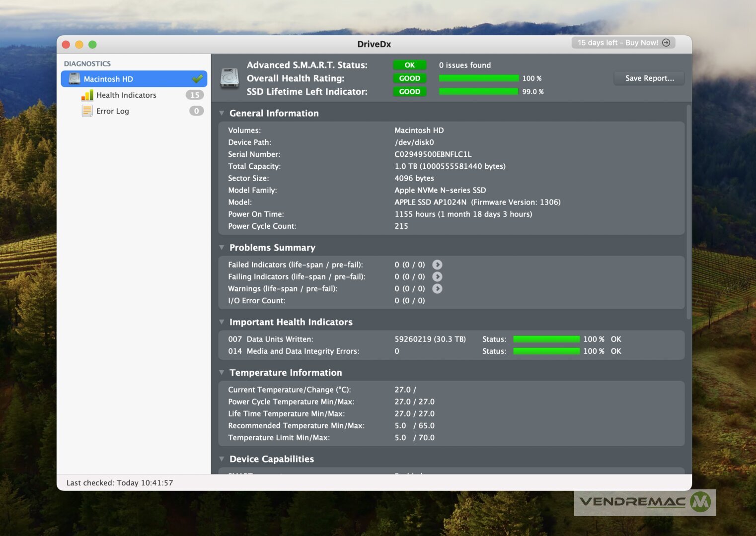This screenshot has height=536, width=756.
Task: Click arrow icon next to Failed Indicators
Action: pos(437,265)
